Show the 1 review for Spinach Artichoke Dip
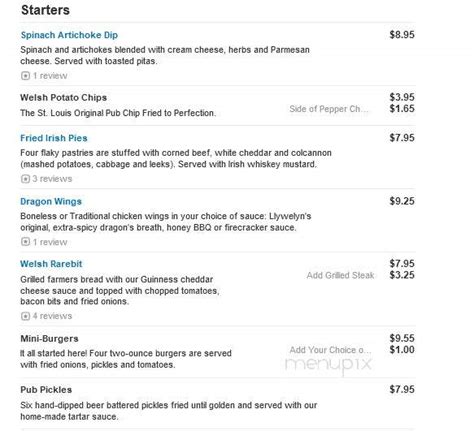The image size is (474, 431). tap(50, 76)
